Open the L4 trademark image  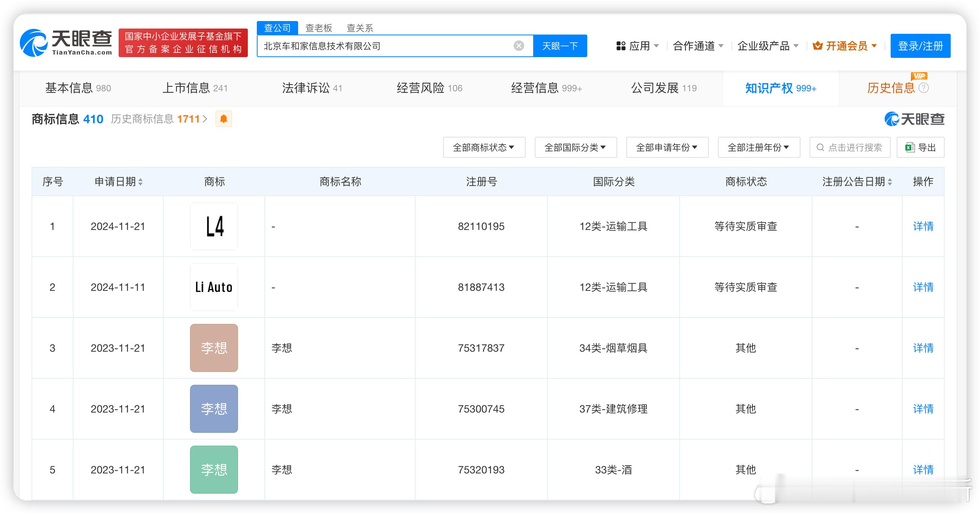pos(214,226)
